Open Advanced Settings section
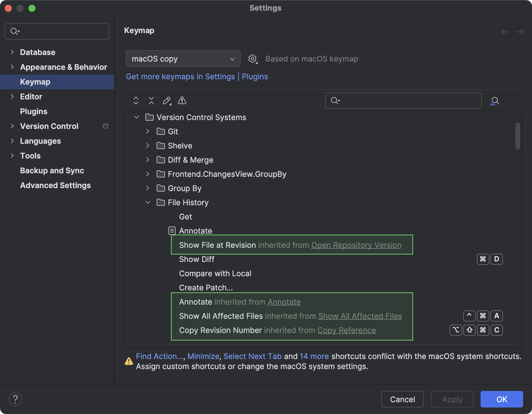The height and width of the screenshot is (414, 532). (x=55, y=185)
